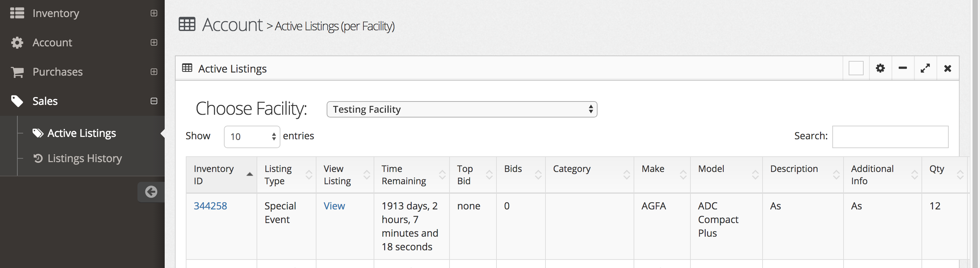
Task: Click the Purchases shopping cart icon
Action: point(17,72)
